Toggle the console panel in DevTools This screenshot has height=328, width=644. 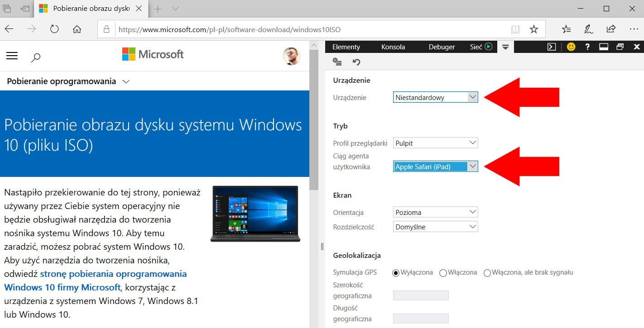point(552,47)
